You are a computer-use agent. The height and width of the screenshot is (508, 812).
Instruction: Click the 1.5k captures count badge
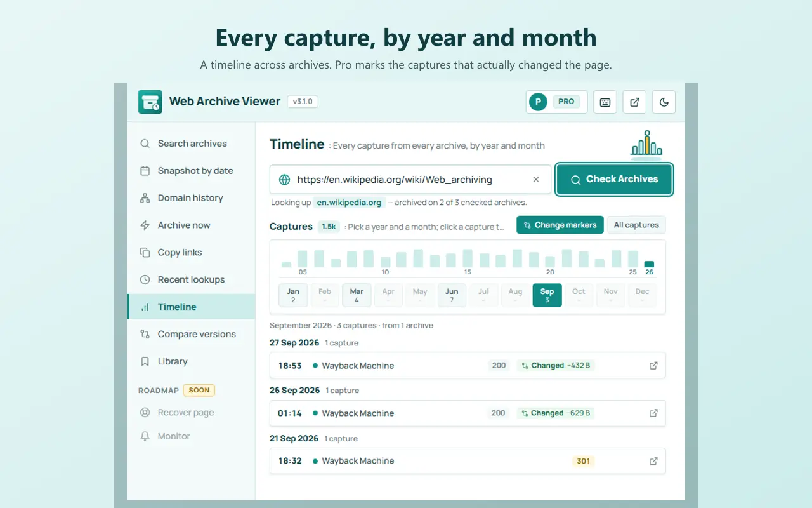pyautogui.click(x=329, y=227)
